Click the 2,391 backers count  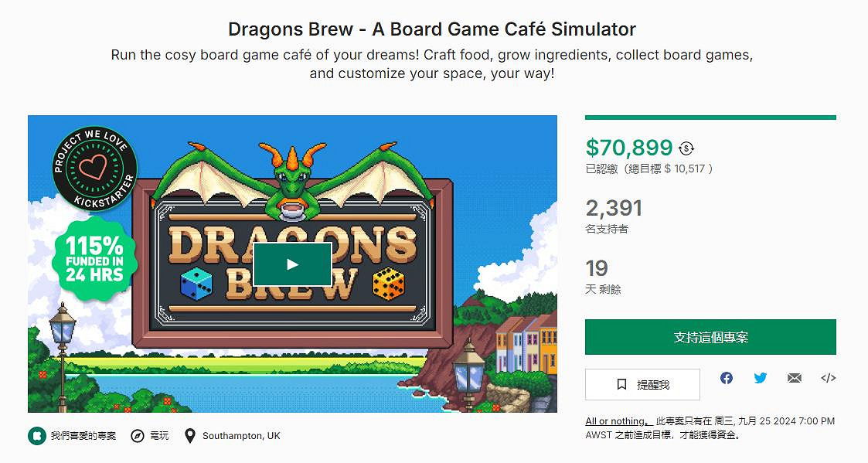tap(614, 208)
